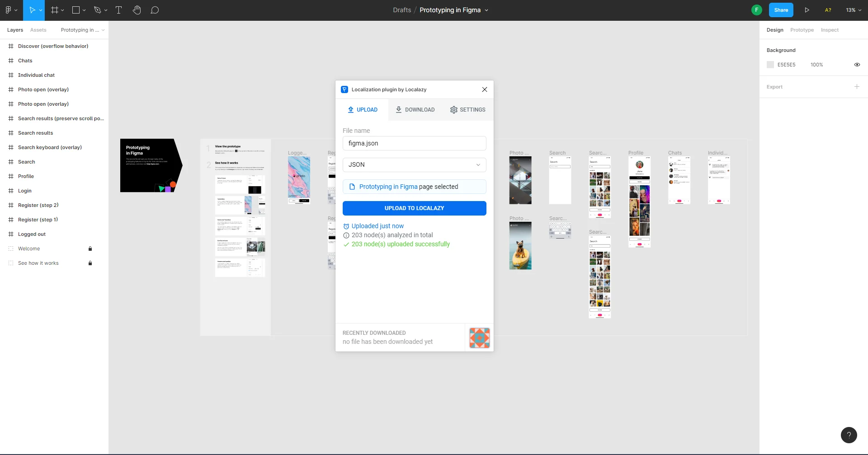Viewport: 868px width, 455px height.
Task: Select the Frame tool
Action: click(55, 10)
